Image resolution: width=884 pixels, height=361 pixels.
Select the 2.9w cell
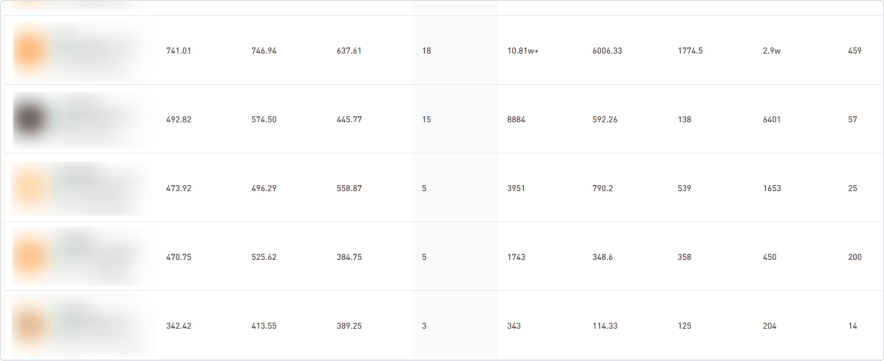pyautogui.click(x=772, y=51)
